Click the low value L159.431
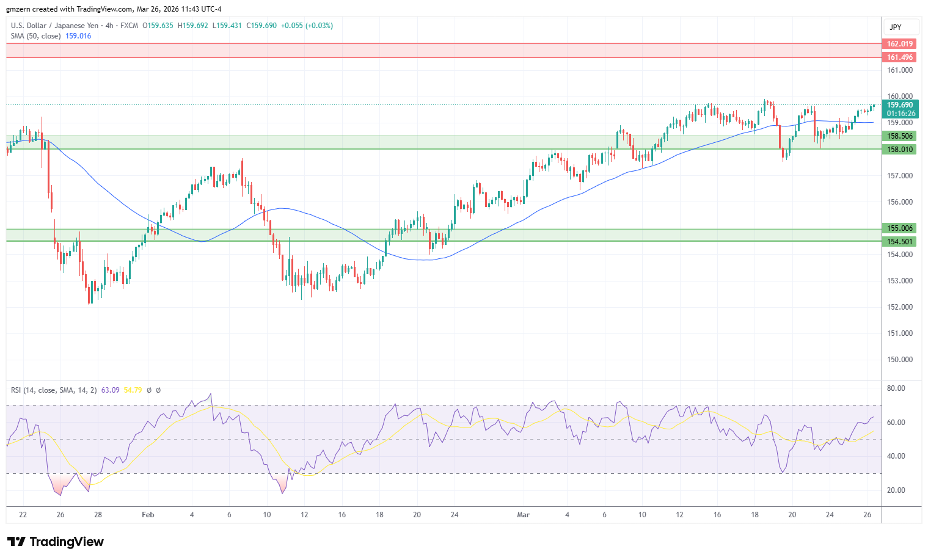 [227, 26]
